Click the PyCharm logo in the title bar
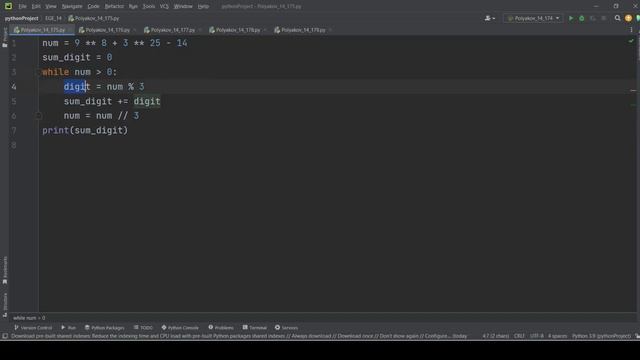This screenshot has width=640, height=360. [x=8, y=6]
